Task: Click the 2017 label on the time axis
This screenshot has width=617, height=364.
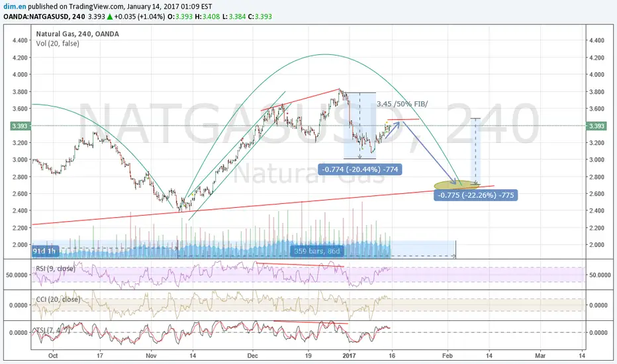Action: click(349, 356)
